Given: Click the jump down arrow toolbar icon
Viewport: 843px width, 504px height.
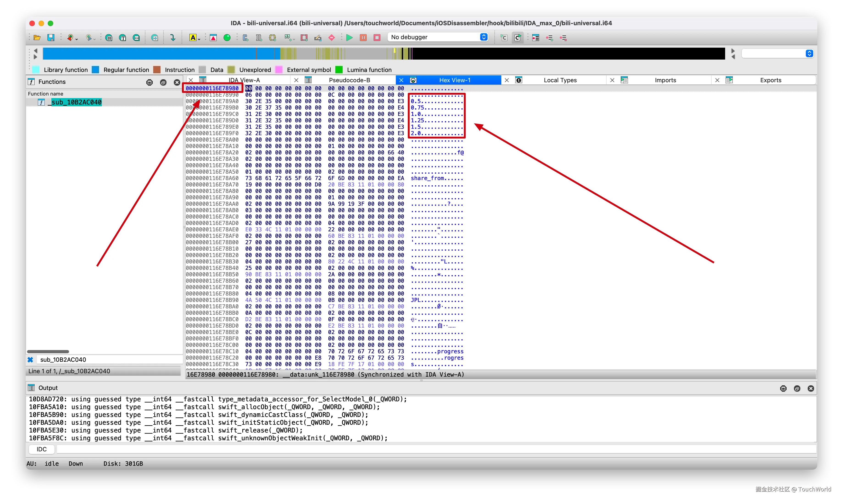Looking at the screenshot, I should (173, 37).
